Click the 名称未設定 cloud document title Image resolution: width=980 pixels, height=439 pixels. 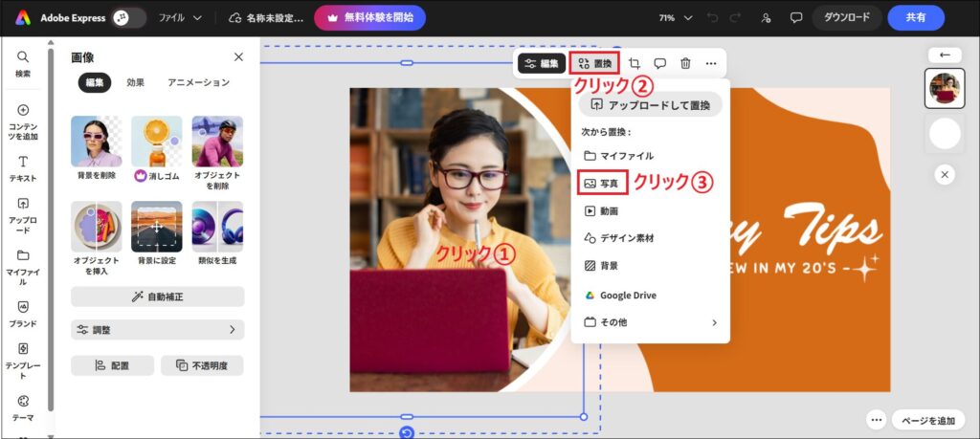(x=266, y=18)
